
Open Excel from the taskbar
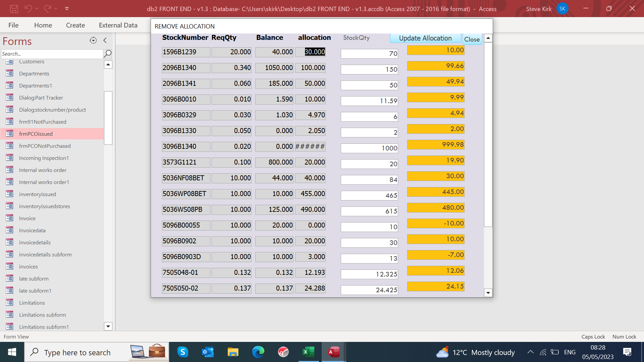click(x=308, y=352)
